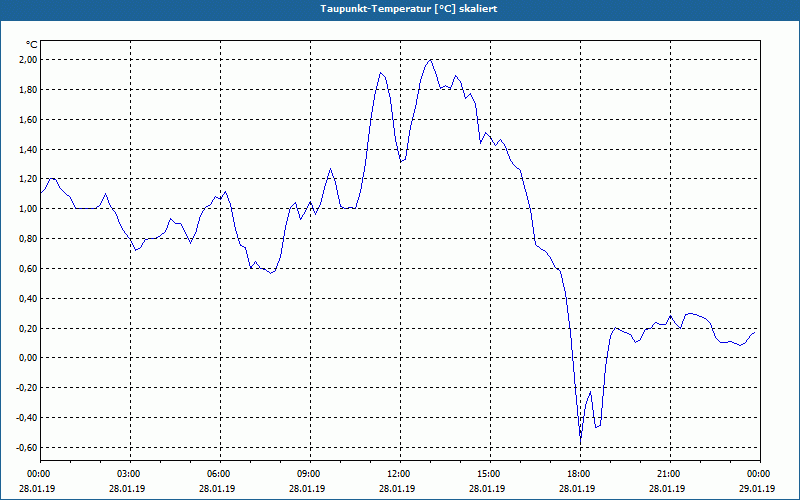Click the '15:00' time label

point(490,474)
